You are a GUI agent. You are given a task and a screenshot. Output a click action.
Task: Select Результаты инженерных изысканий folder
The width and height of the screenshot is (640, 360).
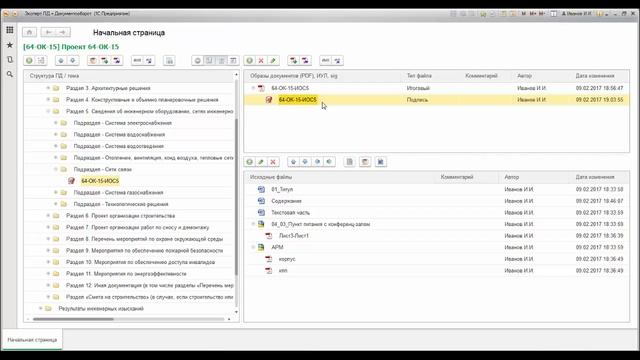click(x=101, y=309)
